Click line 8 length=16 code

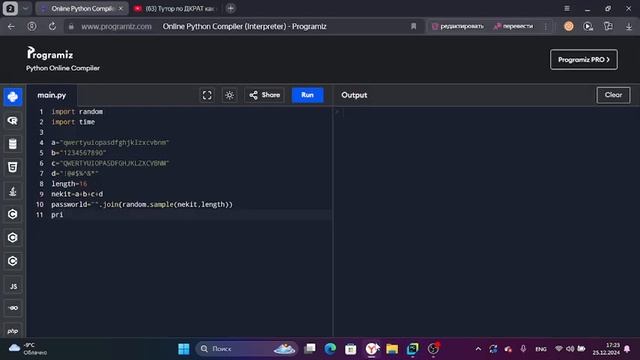click(x=69, y=184)
